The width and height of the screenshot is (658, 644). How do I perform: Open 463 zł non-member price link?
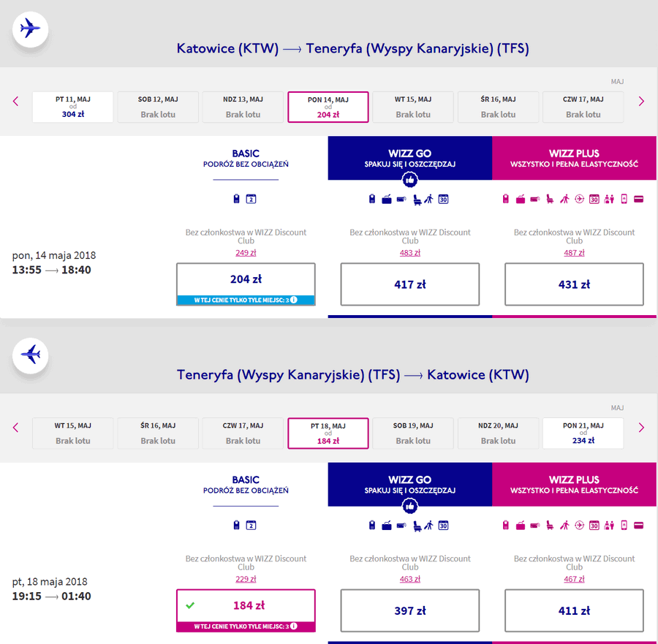410,579
